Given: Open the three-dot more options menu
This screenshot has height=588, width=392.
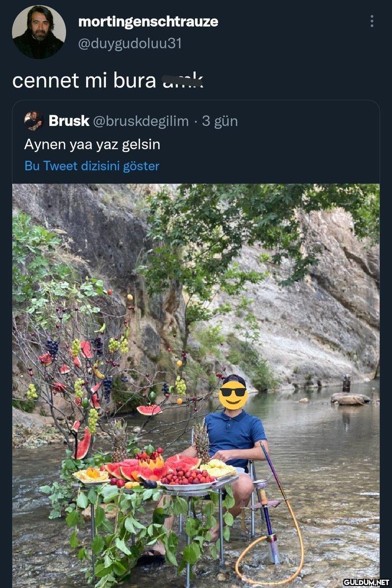Looking at the screenshot, I should (372, 21).
